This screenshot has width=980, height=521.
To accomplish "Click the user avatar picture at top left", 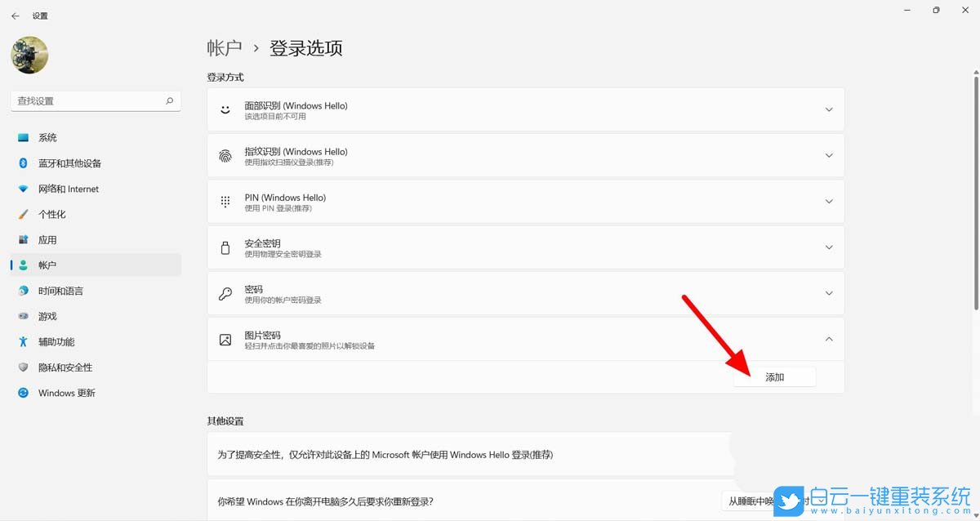I will pos(29,55).
